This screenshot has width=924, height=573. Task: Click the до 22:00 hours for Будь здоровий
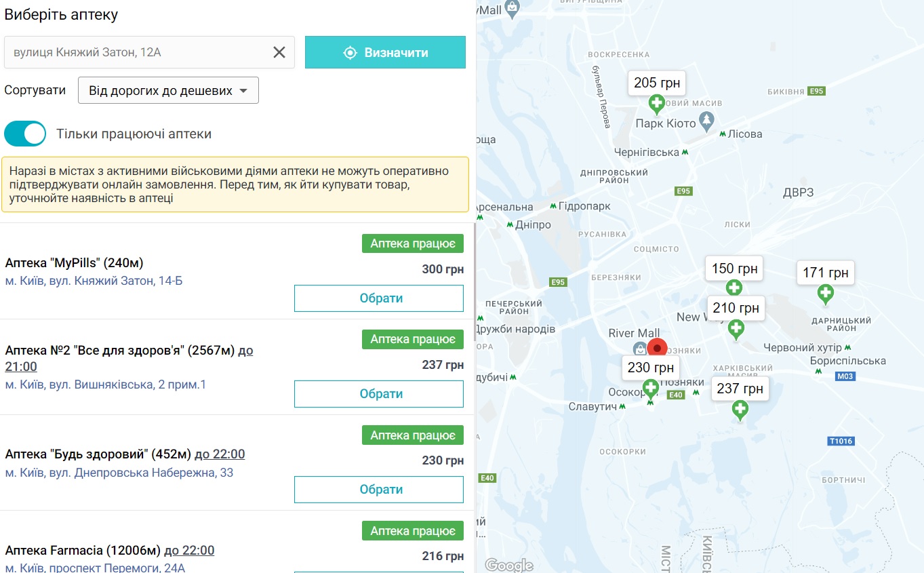tap(220, 454)
